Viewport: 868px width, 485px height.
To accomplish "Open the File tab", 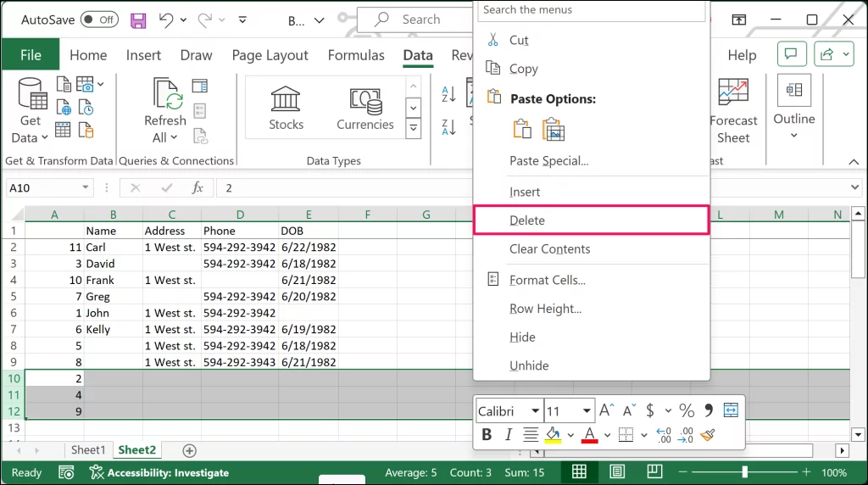I will [31, 55].
